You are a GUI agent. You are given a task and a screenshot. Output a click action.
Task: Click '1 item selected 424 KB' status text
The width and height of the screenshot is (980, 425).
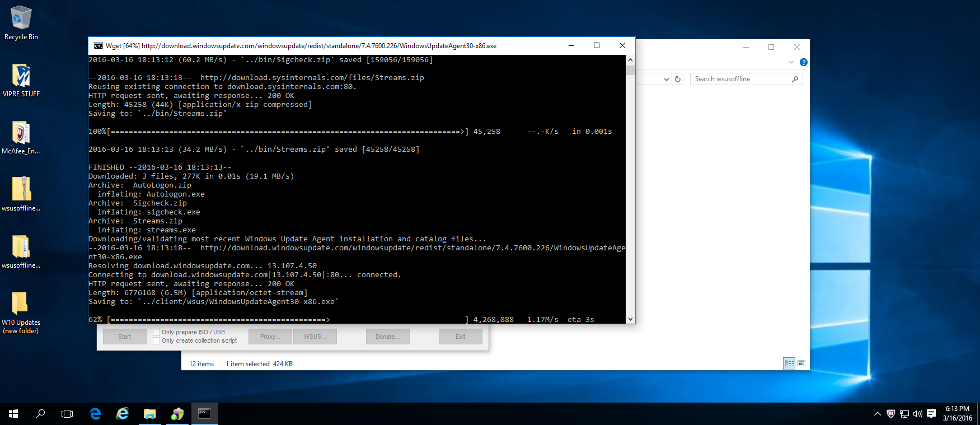[259, 364]
